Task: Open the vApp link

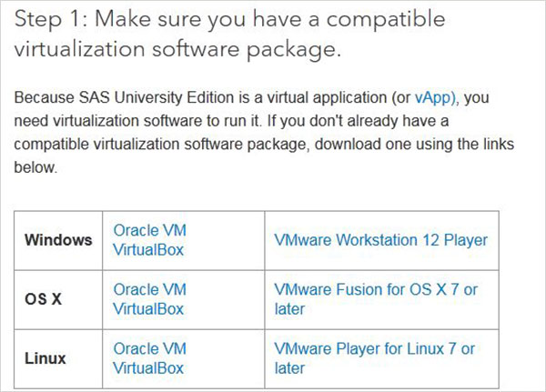Action: point(435,96)
